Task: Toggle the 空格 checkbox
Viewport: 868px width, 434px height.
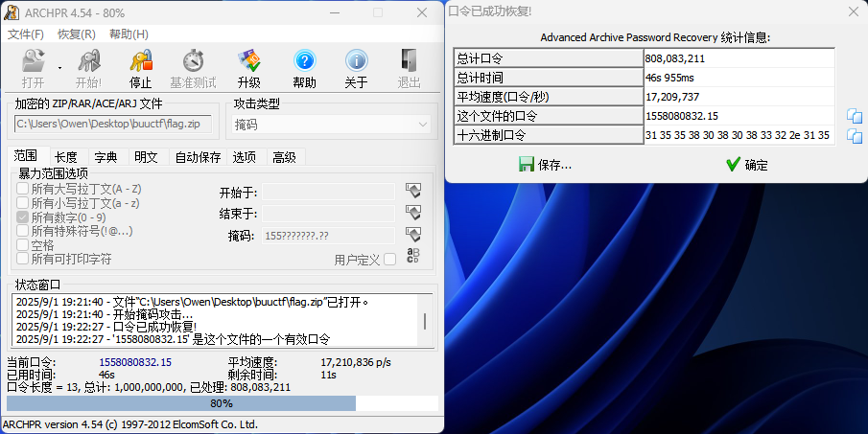Action: click(x=23, y=245)
